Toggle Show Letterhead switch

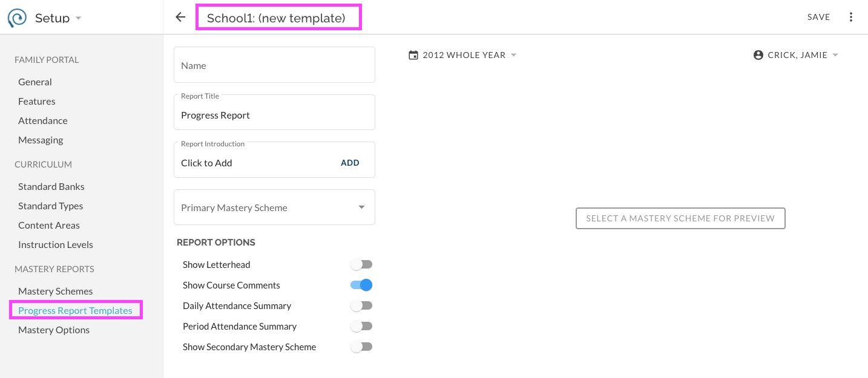[x=361, y=264]
